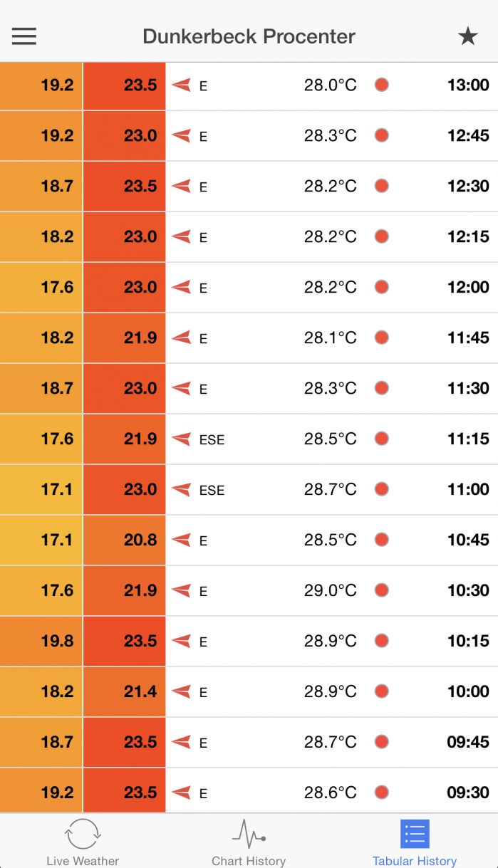
Task: Tap wind arrow in 11:15 row
Action: tap(182, 439)
